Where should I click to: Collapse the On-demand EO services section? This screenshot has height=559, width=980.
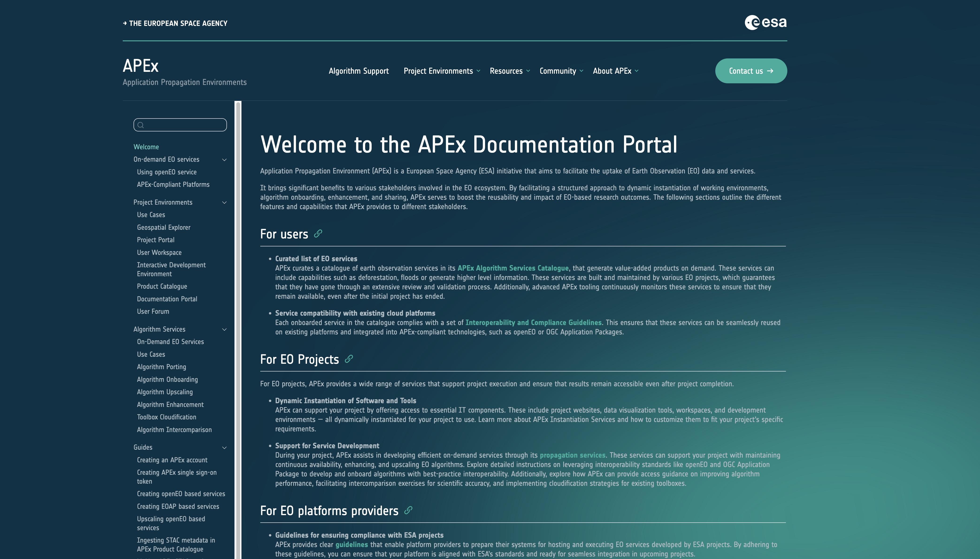click(x=225, y=160)
